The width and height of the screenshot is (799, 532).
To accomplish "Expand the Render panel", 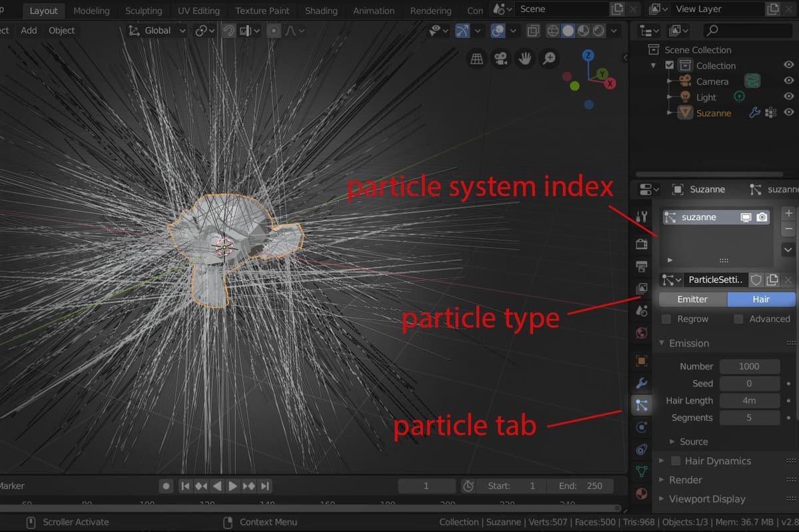I will (661, 480).
